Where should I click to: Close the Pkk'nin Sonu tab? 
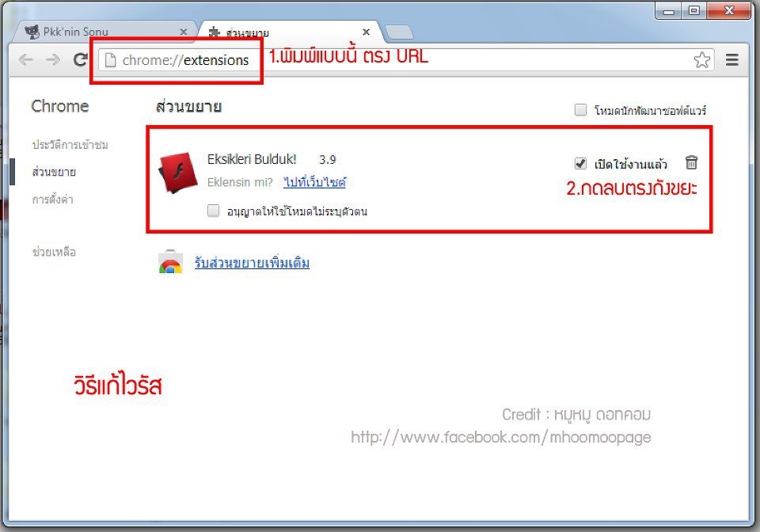183,32
